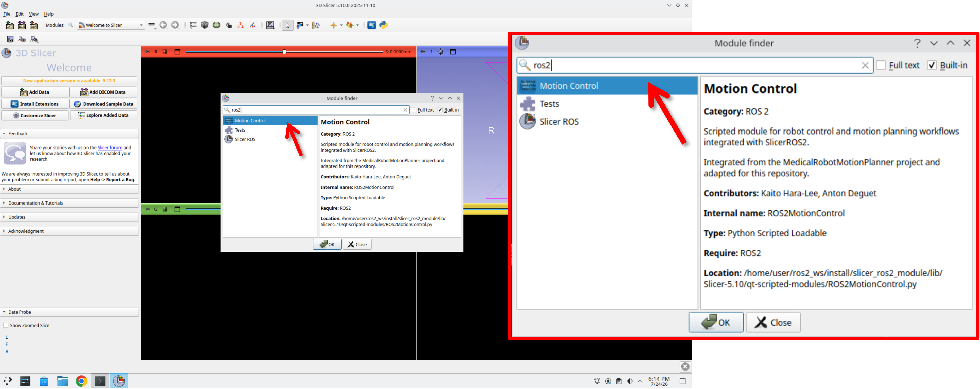Maximize the red slice view icon

[177, 52]
